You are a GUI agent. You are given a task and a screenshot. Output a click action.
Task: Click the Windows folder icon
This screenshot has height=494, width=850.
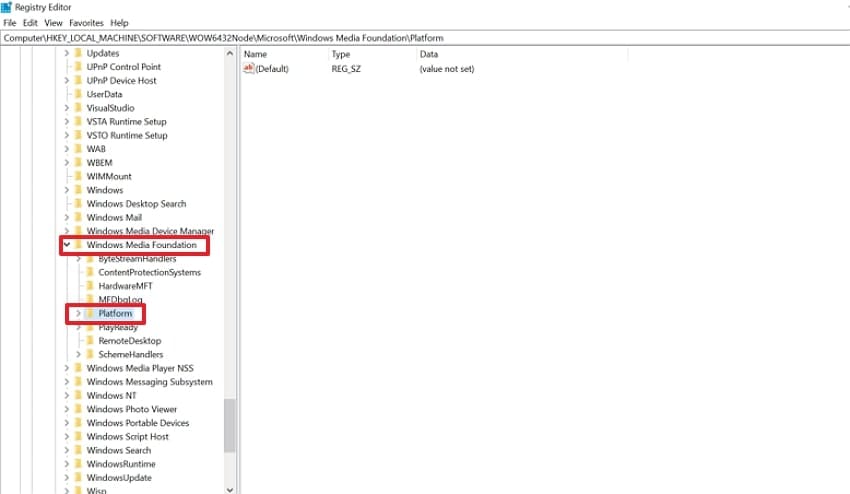(78, 190)
